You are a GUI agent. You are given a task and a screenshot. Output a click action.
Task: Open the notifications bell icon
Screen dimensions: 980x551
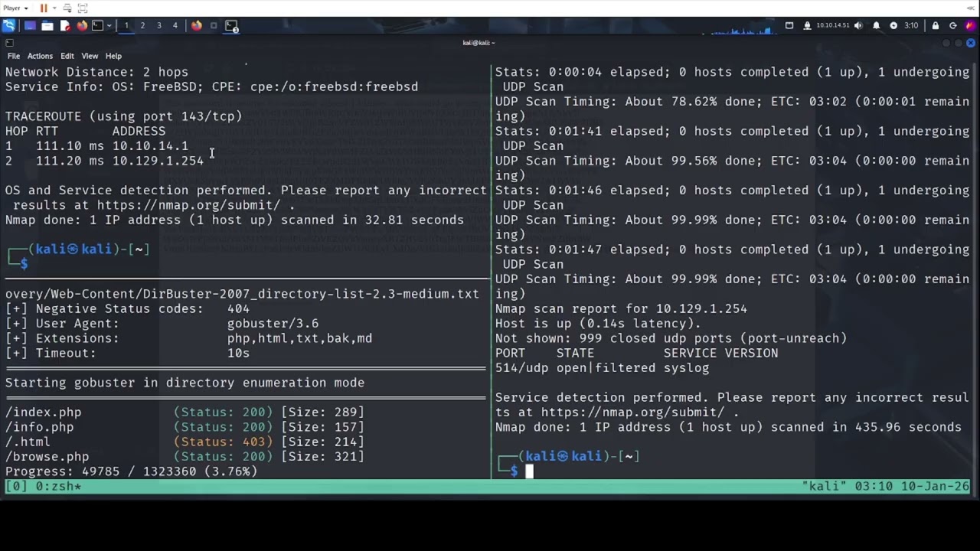(877, 25)
